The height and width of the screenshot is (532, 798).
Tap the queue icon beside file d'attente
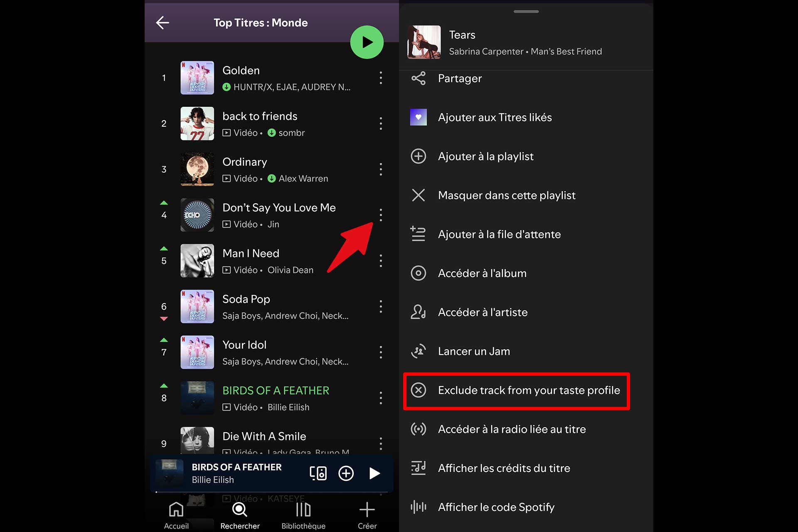coord(418,234)
